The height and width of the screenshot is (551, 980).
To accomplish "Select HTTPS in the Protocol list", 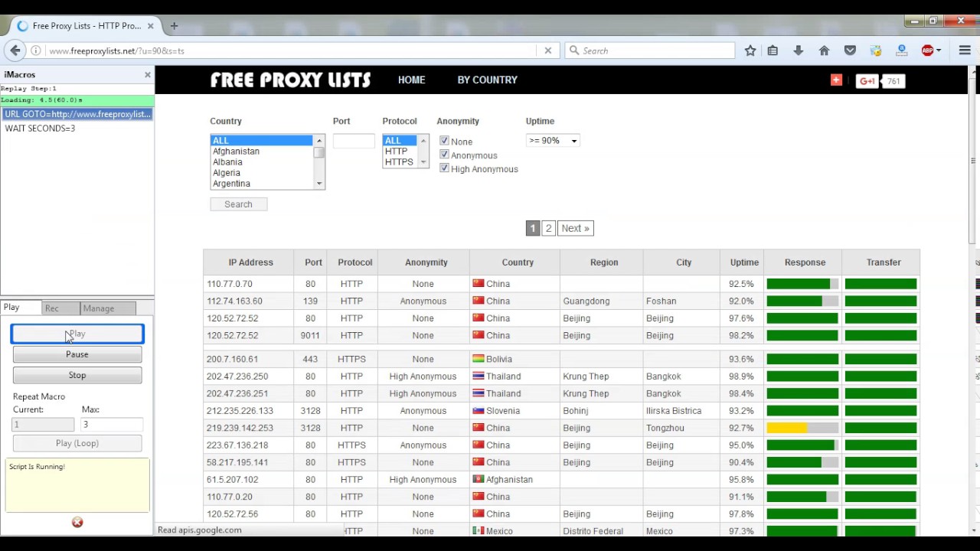I will 400,162.
